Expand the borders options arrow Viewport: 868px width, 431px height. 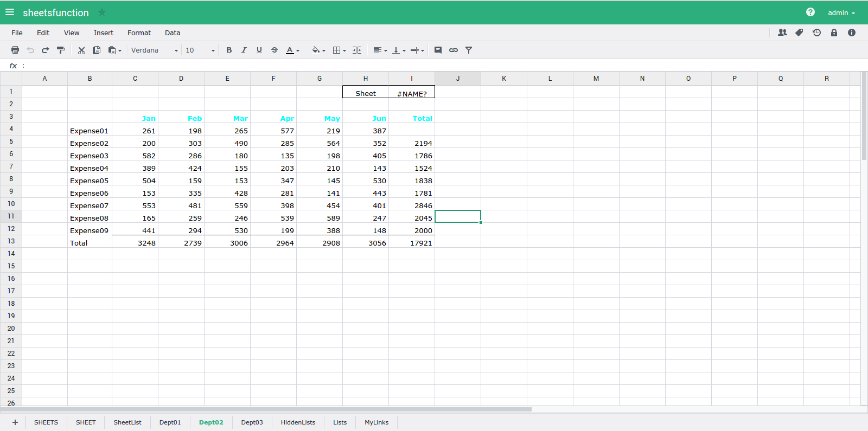pos(344,50)
